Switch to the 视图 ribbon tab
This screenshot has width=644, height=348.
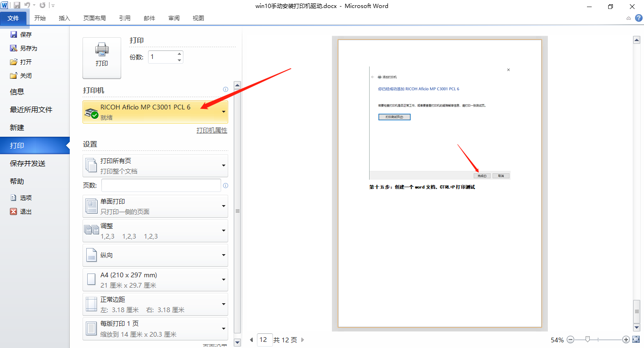[x=198, y=18]
